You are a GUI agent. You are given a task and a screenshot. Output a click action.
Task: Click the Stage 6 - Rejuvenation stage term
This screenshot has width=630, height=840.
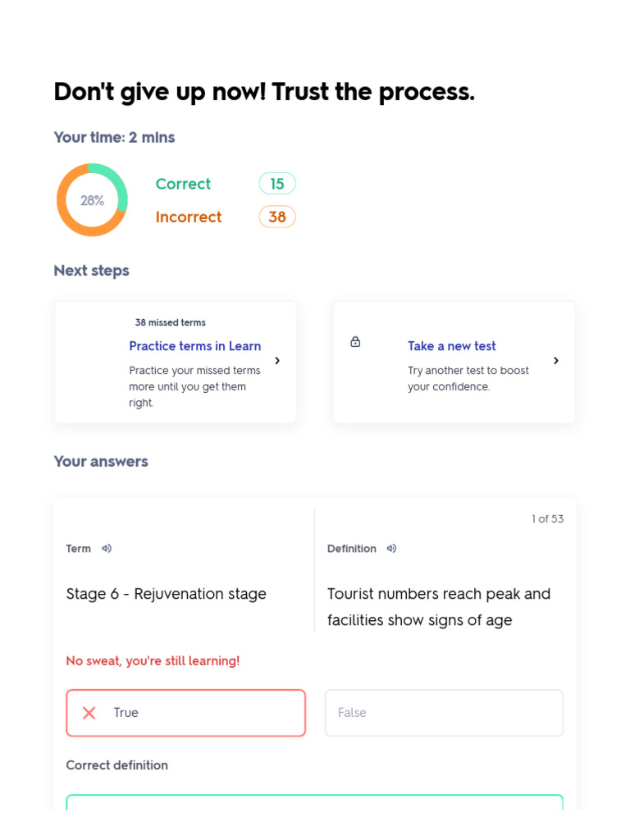[167, 594]
